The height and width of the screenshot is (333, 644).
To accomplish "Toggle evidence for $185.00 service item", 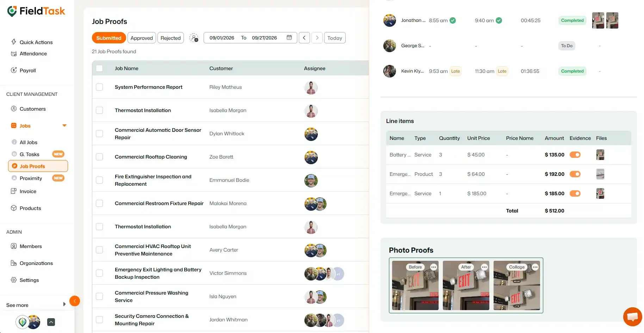I will (x=575, y=193).
